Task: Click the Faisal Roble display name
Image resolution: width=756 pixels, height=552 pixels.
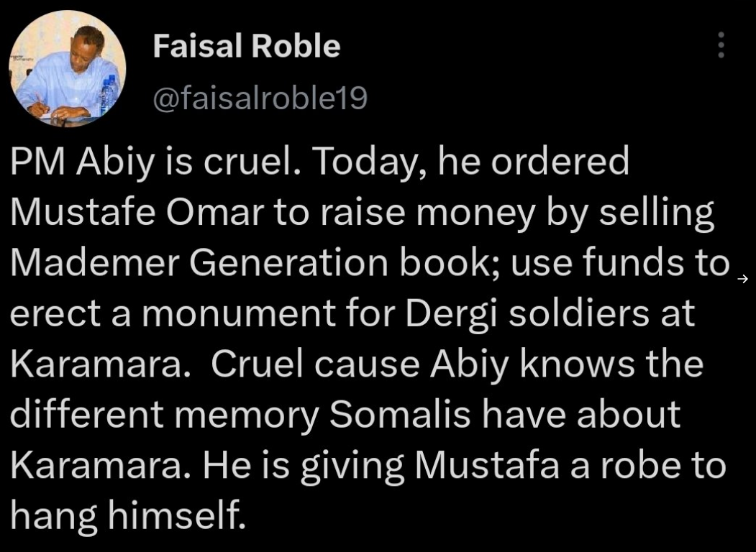Action: point(247,46)
